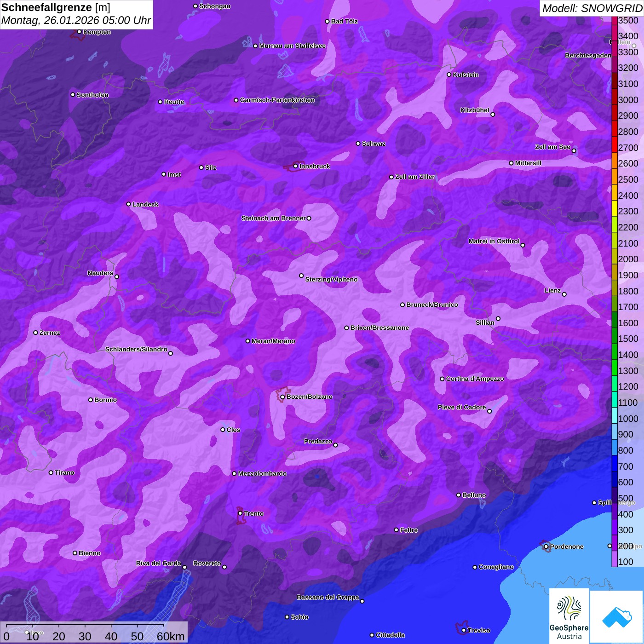
Task: Click the Modell: SNOWGRID label
Action: point(592,8)
